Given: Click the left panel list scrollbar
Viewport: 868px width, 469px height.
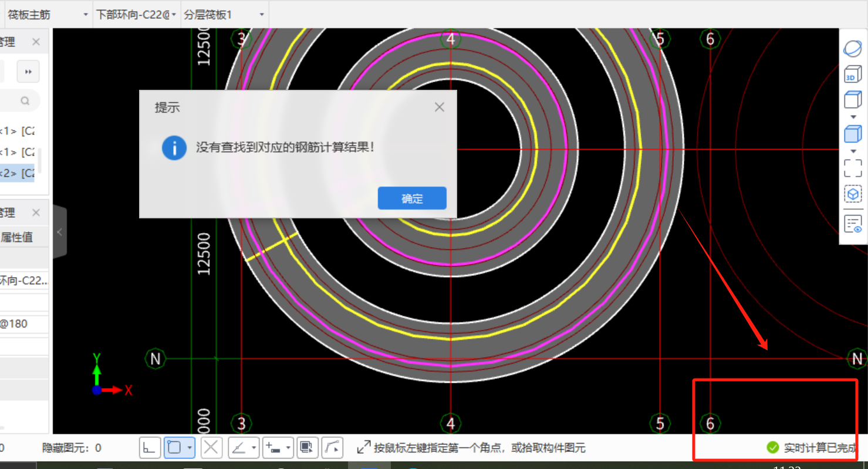Looking at the screenshot, I should [39, 161].
